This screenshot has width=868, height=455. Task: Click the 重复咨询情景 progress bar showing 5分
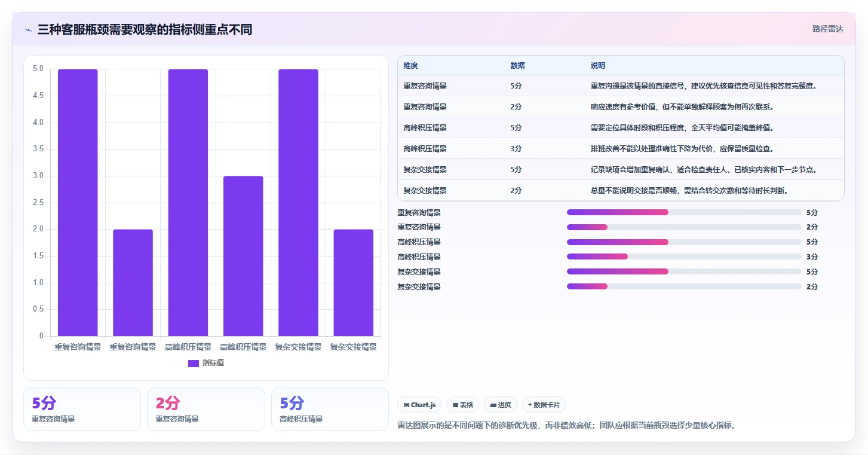coord(683,212)
